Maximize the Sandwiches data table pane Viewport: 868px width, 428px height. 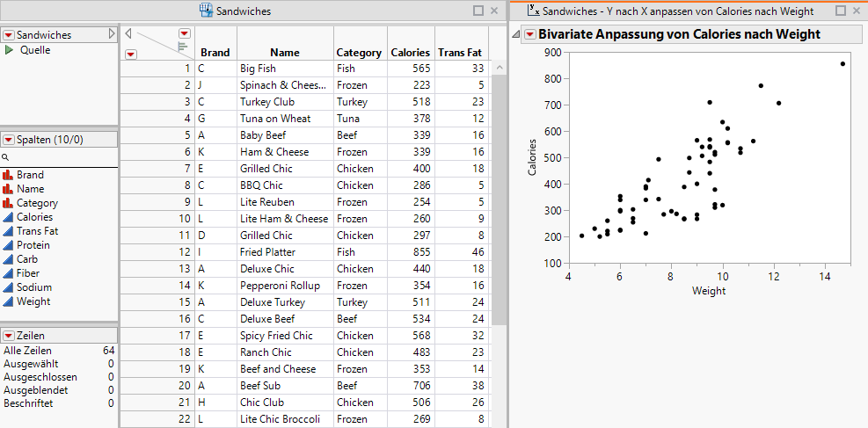tap(478, 10)
